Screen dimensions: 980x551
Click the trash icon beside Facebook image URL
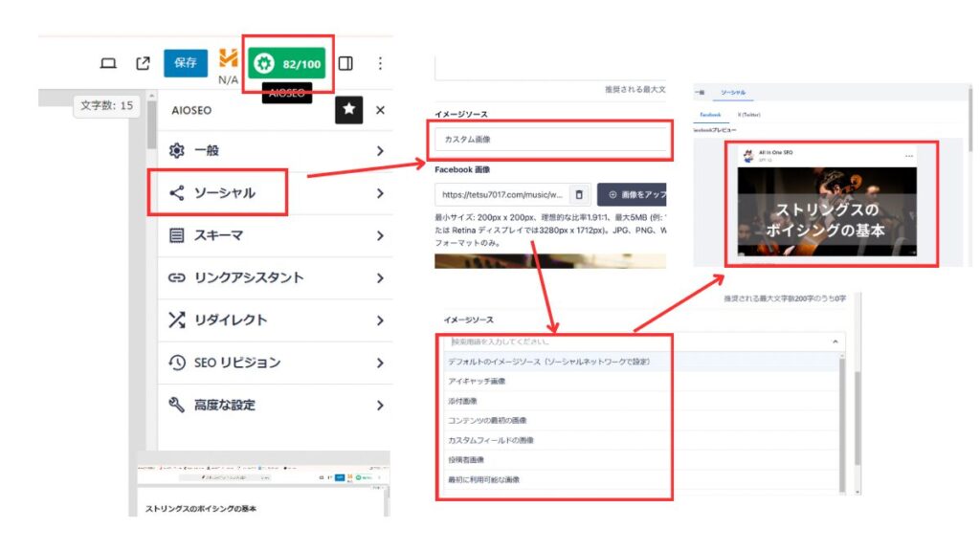[x=579, y=194]
